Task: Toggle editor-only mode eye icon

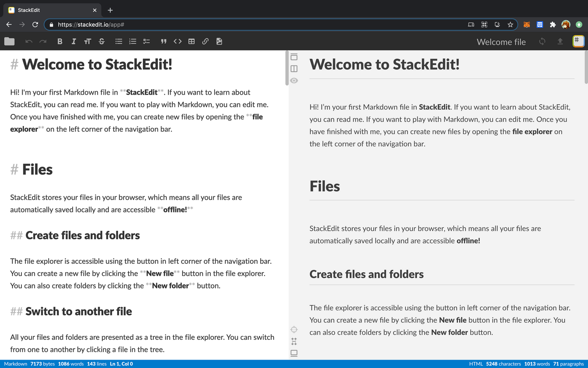Action: coord(294,80)
